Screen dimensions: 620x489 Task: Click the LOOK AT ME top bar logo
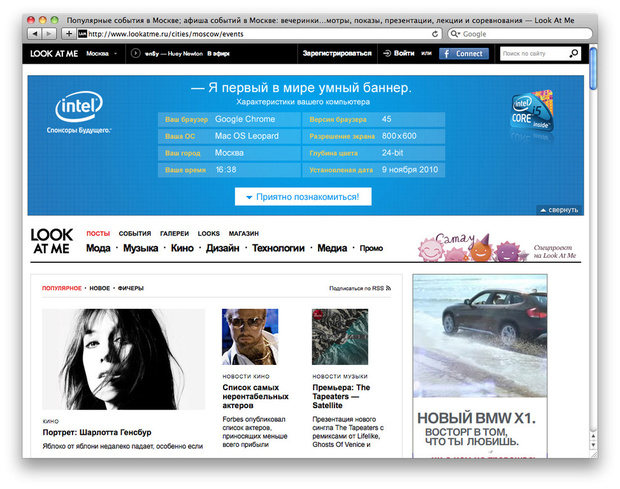(54, 53)
